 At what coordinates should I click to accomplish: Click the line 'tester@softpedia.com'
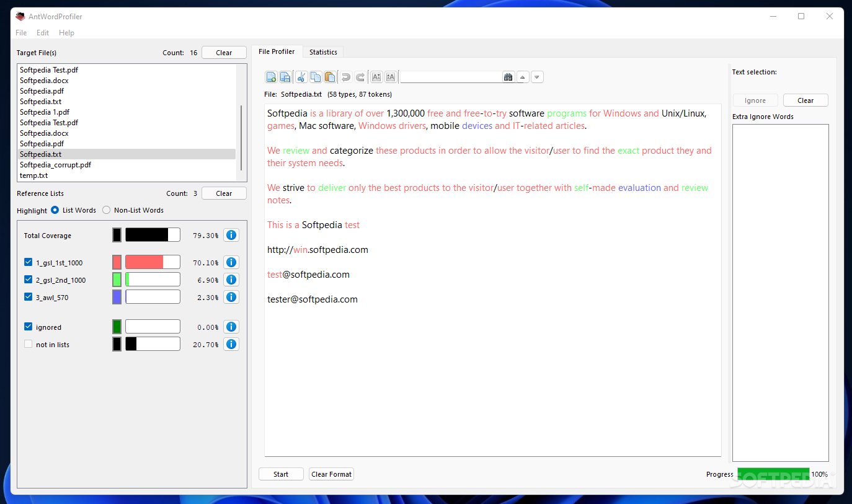313,299
